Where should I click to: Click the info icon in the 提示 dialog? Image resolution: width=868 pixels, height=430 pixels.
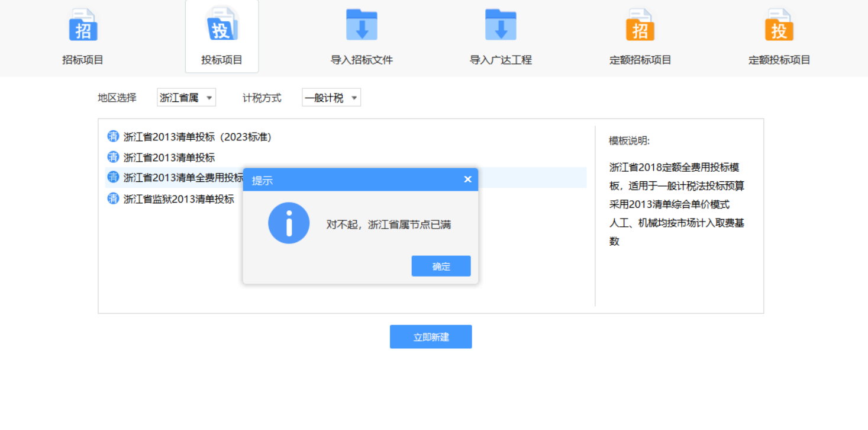(289, 223)
